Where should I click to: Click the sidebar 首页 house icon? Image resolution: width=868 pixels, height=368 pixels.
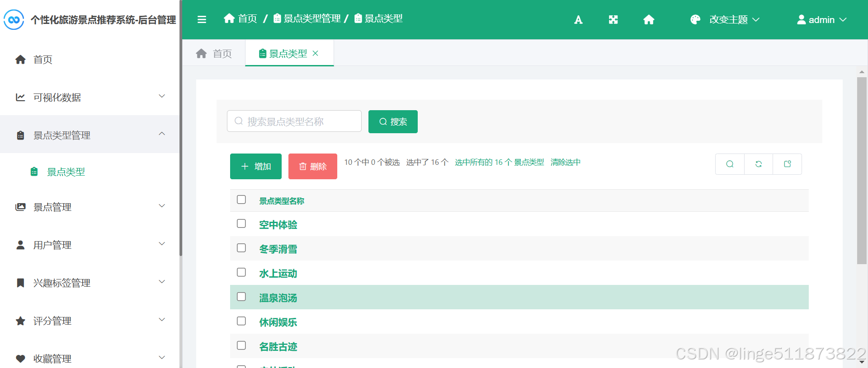20,60
